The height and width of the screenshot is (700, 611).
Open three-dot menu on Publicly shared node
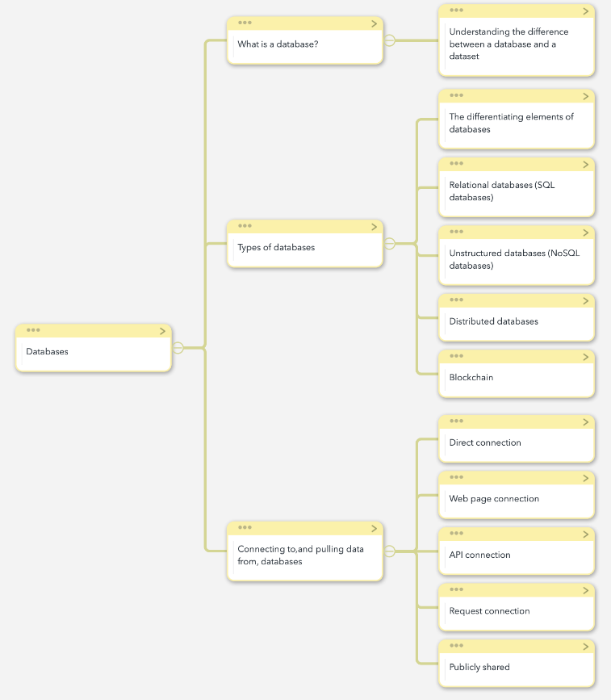pos(456,646)
